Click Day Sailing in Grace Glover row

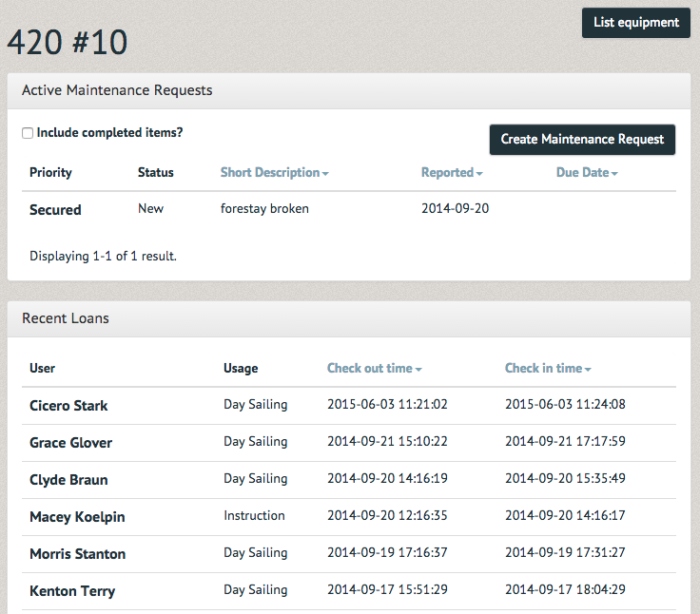[255, 441]
